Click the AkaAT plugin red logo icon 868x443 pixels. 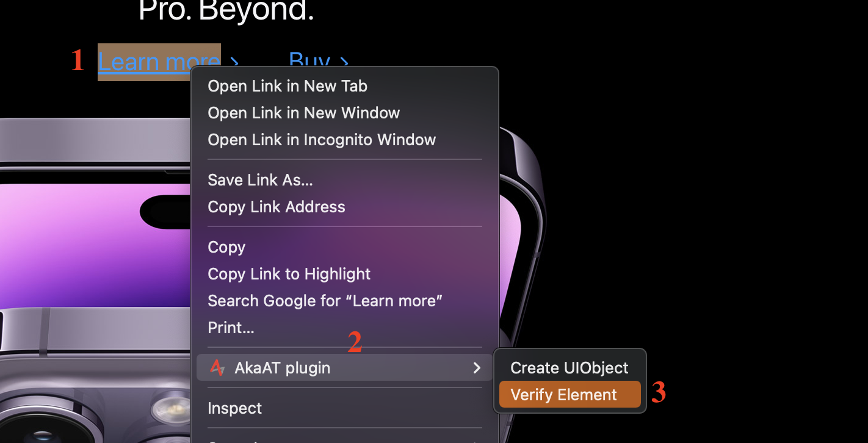click(x=217, y=368)
